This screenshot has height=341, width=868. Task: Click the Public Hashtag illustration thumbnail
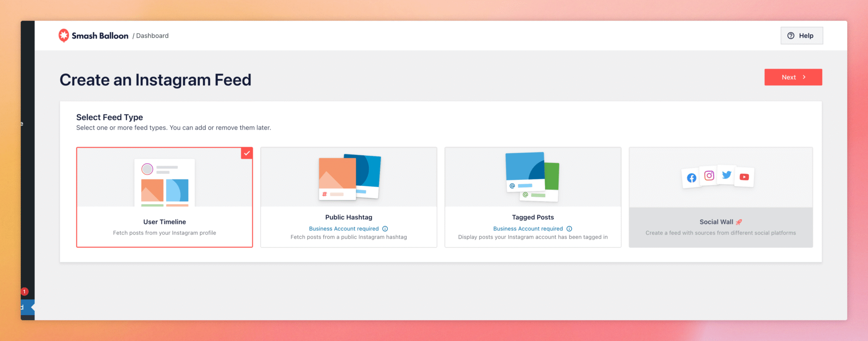pyautogui.click(x=350, y=177)
